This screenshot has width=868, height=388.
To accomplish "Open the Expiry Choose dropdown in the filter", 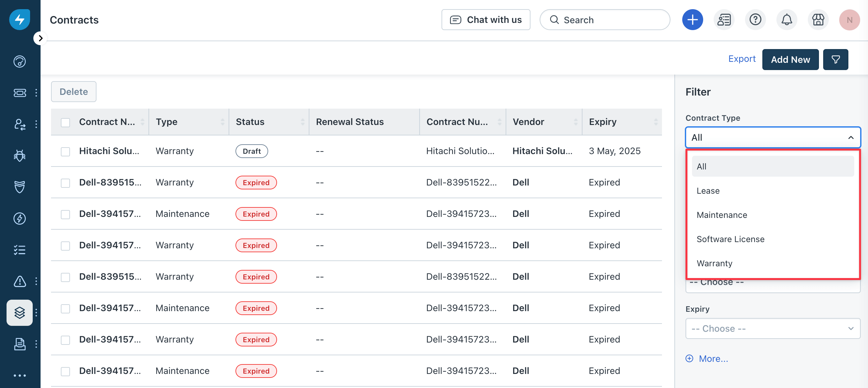I will click(773, 328).
